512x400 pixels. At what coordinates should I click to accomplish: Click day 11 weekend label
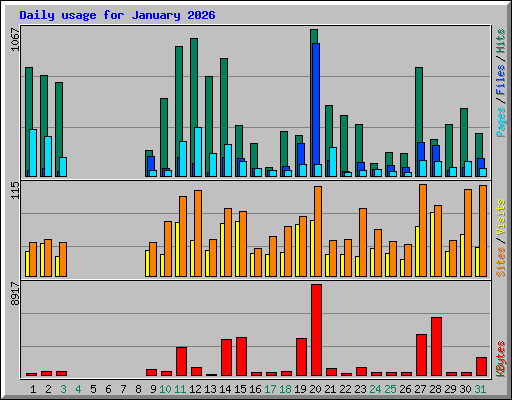[180, 389]
